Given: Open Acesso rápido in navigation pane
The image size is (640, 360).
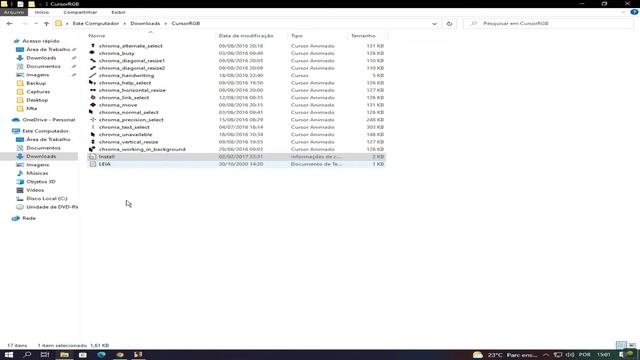Looking at the screenshot, I should tap(40, 41).
